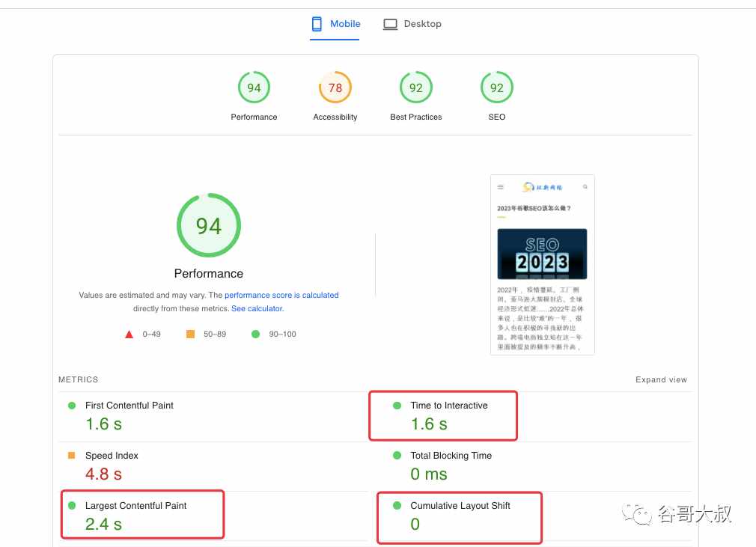Click Expand view for metrics
The height and width of the screenshot is (547, 756).
coord(661,380)
